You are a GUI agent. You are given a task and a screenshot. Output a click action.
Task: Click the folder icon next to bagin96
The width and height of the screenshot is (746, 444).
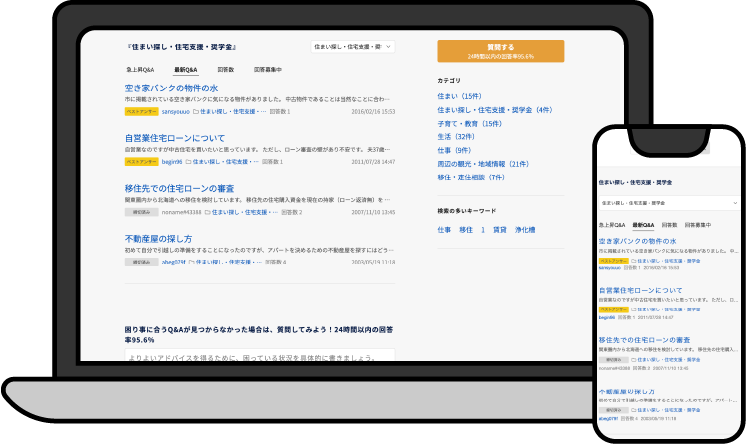[x=187, y=161]
